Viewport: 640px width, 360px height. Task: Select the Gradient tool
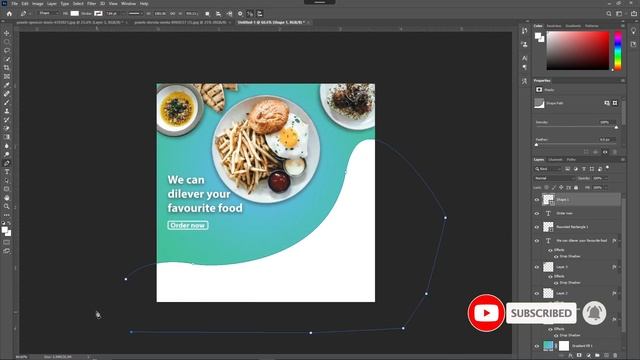coord(7,137)
